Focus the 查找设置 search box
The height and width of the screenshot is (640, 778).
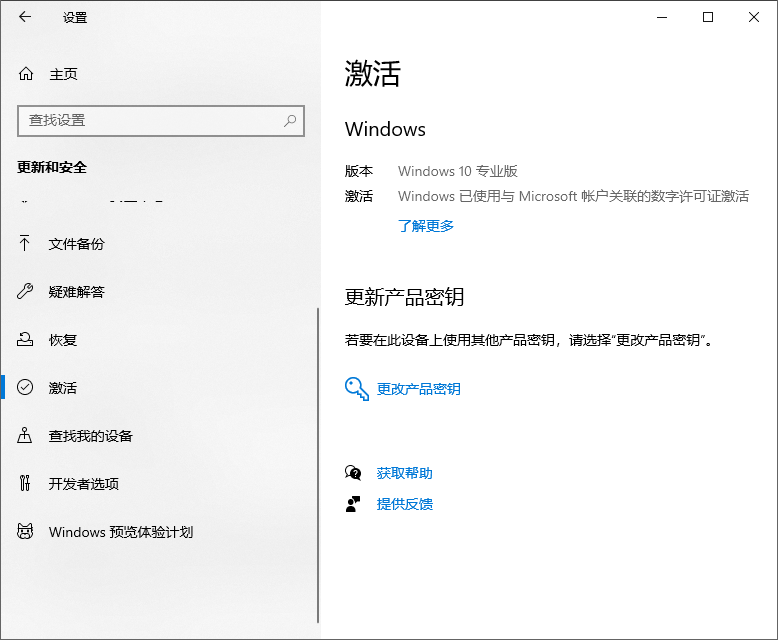[161, 121]
